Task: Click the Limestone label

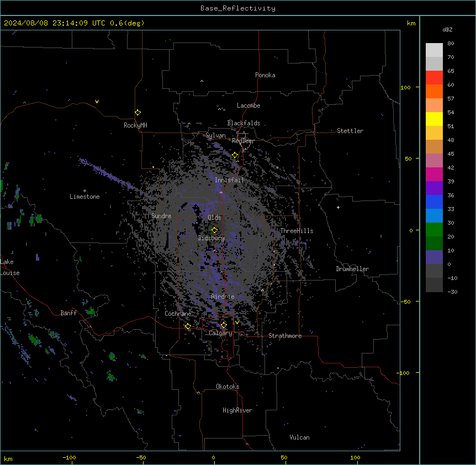Action: pos(84,197)
